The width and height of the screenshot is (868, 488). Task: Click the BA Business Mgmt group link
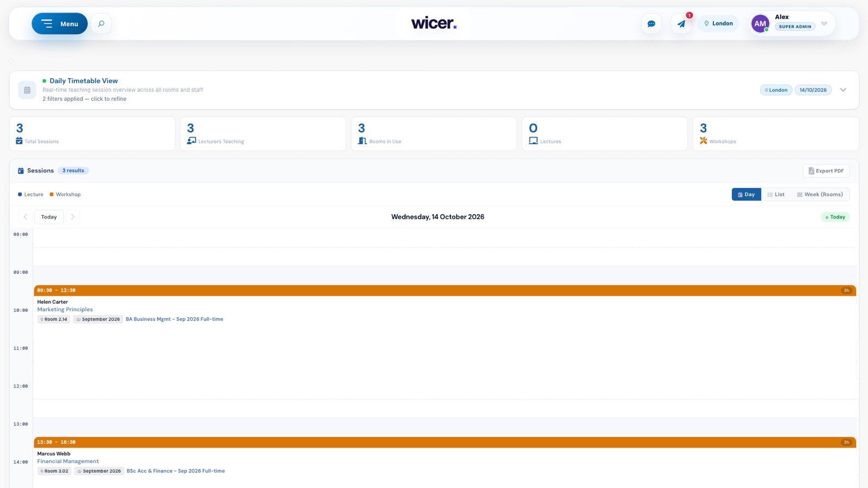pyautogui.click(x=174, y=319)
